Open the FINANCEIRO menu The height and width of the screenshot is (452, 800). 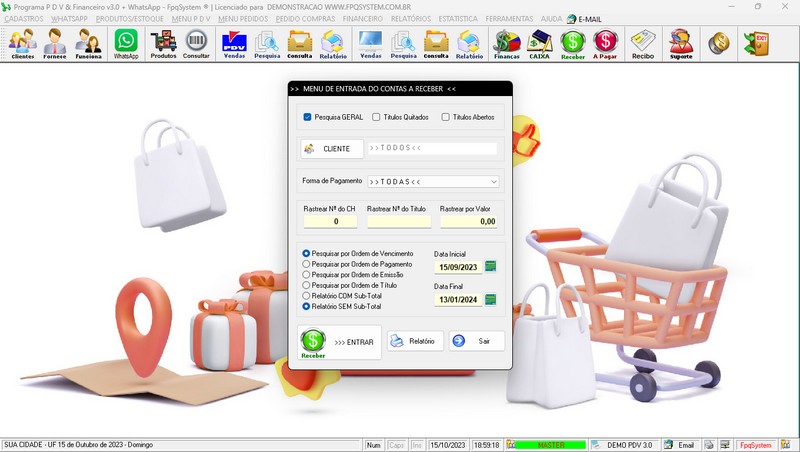click(x=362, y=19)
